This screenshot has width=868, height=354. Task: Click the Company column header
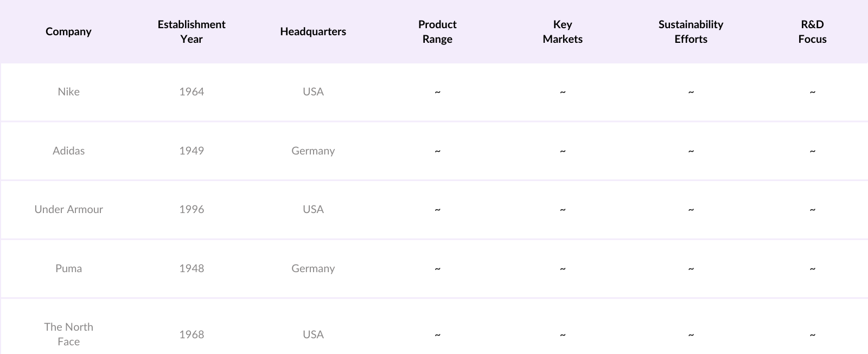click(68, 31)
